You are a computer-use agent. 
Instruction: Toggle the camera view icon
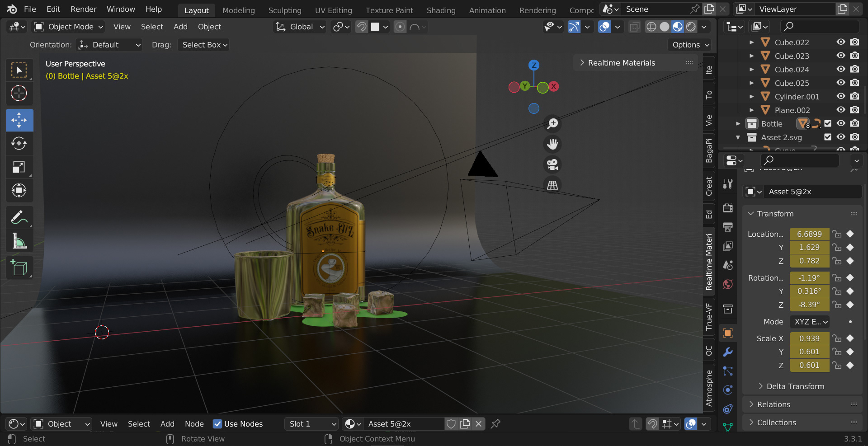pos(552,164)
